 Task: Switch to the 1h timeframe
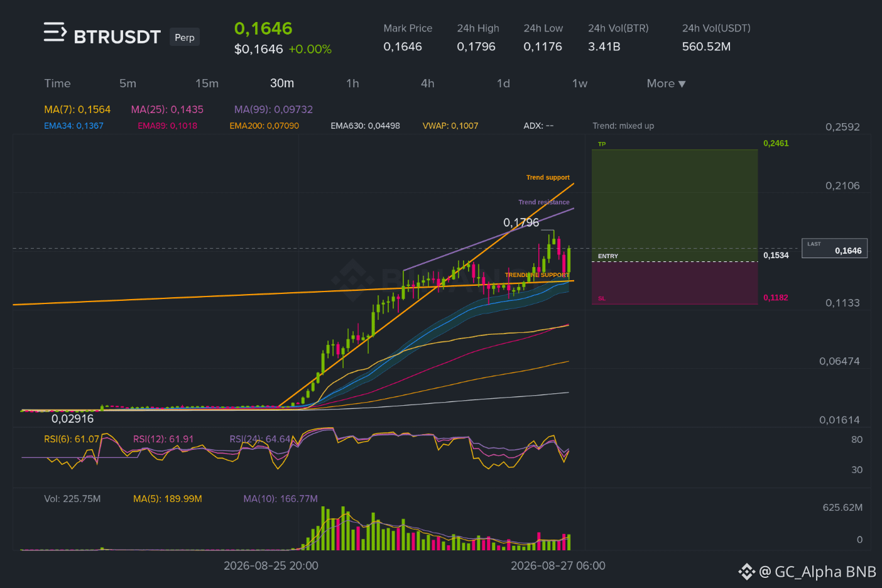click(x=352, y=84)
